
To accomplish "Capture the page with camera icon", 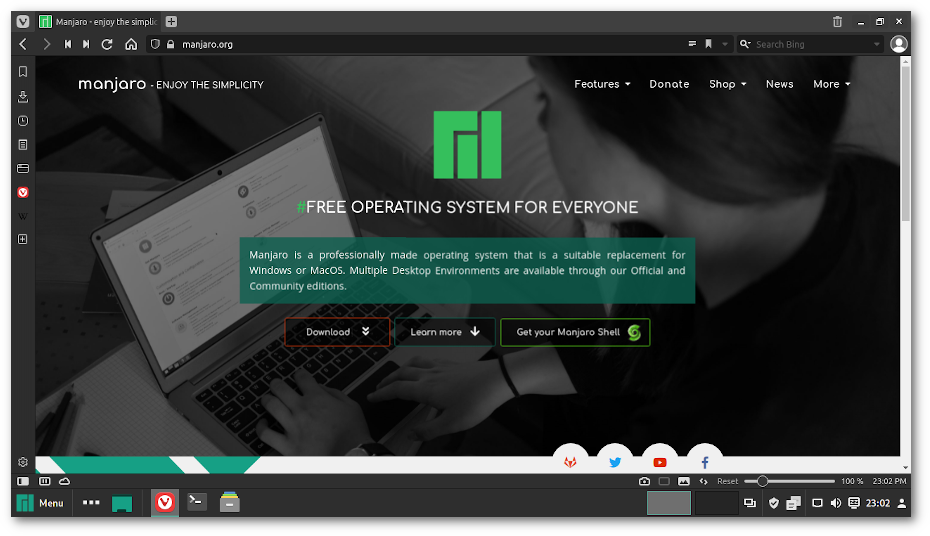I will click(645, 481).
